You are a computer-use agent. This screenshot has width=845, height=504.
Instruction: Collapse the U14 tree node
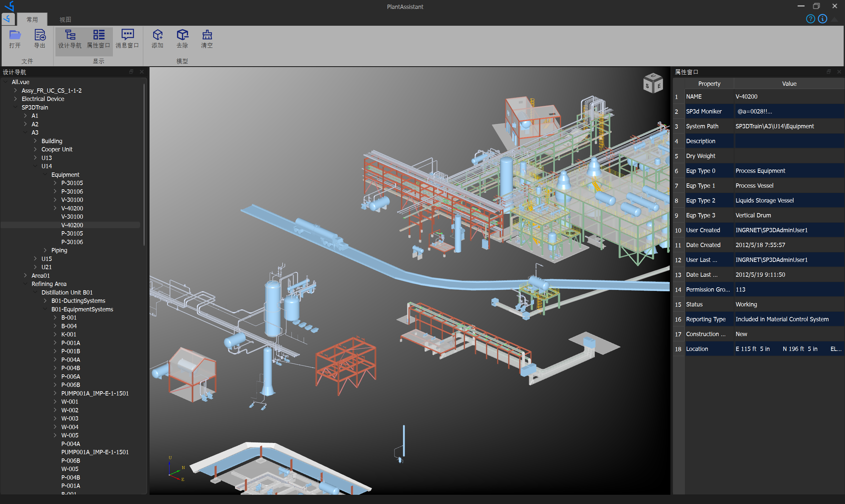pyautogui.click(x=35, y=166)
